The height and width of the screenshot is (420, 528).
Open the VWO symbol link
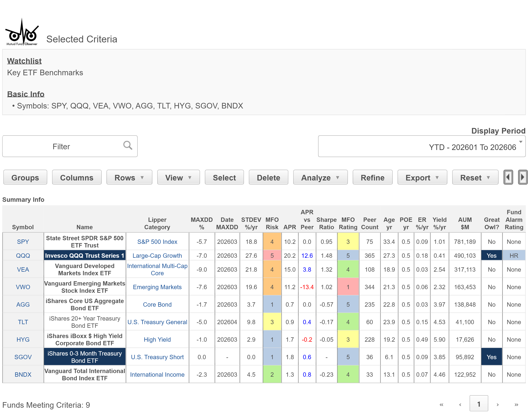pyautogui.click(x=23, y=287)
